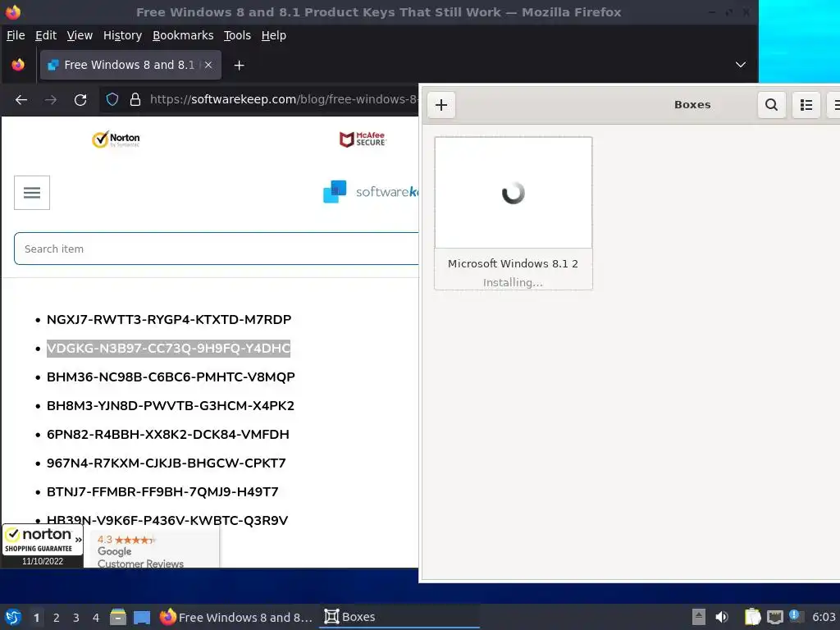Click the 6:03 clock
Viewport: 840px width, 630px height.
coord(824,617)
